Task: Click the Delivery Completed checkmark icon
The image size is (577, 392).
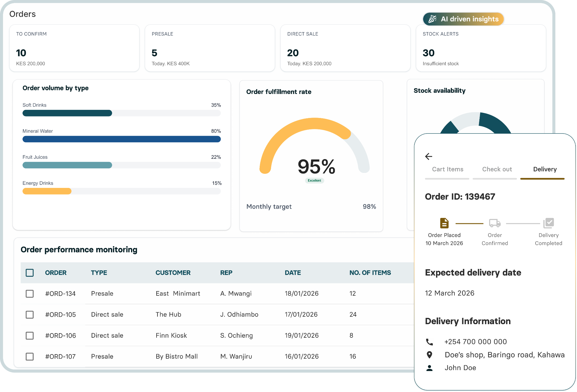Action: point(548,223)
